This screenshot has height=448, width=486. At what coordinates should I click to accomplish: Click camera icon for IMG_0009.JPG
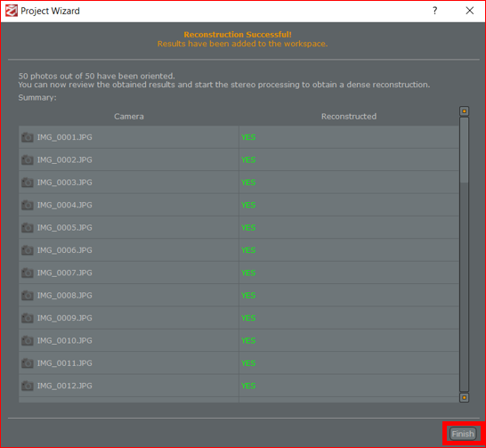click(x=28, y=318)
